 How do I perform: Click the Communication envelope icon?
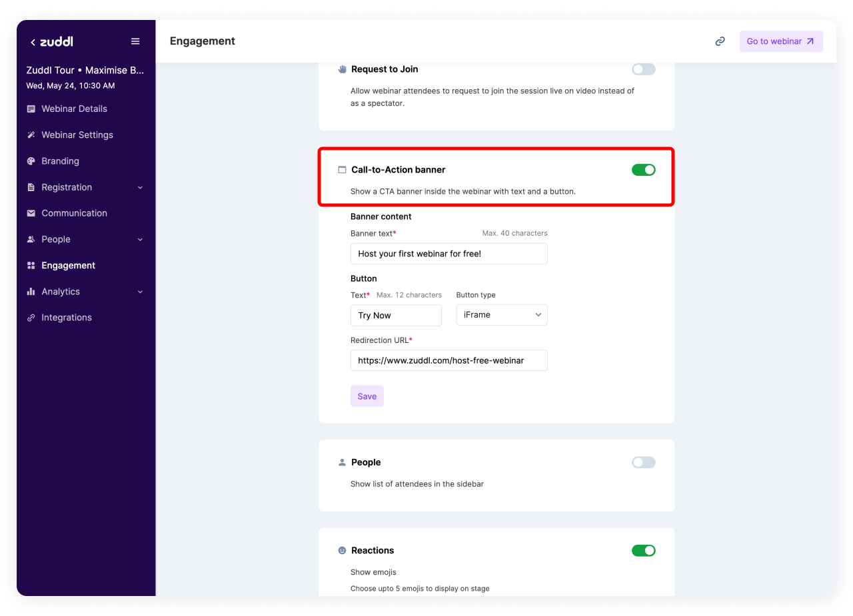(x=31, y=213)
